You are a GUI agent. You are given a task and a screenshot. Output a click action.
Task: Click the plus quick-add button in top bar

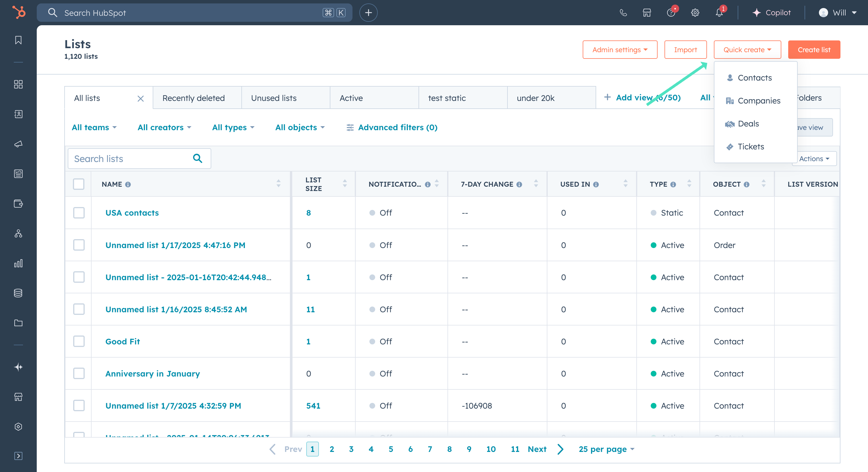point(368,13)
